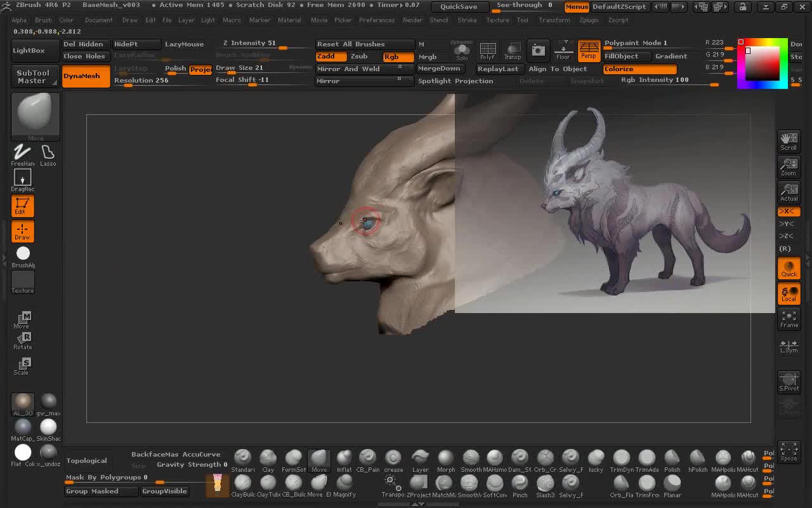Screen dimensions: 812x508
Task: Click the Scroll canvas icon
Action: click(x=789, y=141)
